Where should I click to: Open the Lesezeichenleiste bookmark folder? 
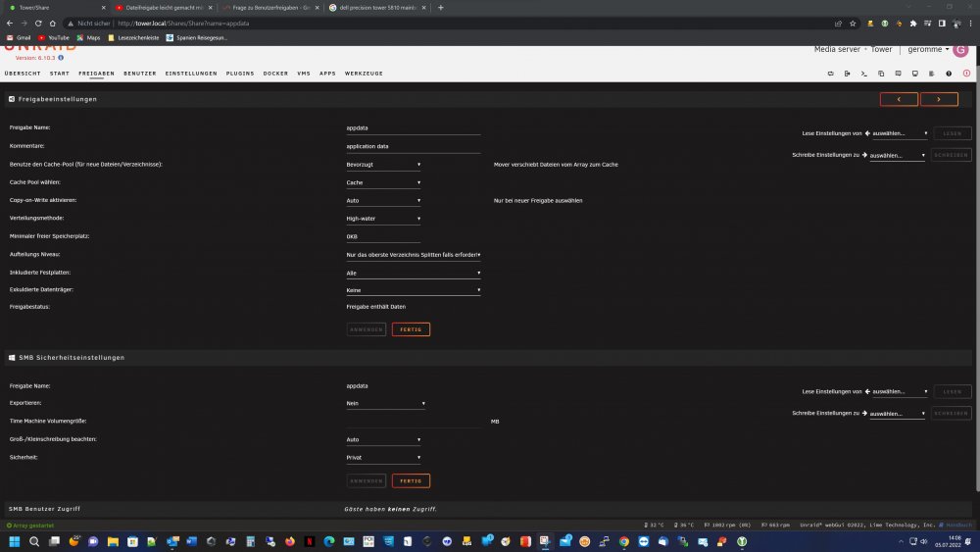133,37
